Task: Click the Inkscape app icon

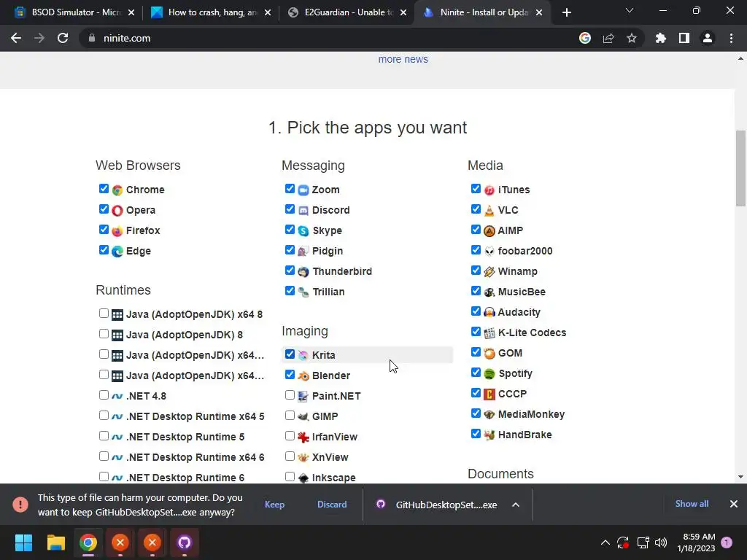Action: (x=303, y=478)
